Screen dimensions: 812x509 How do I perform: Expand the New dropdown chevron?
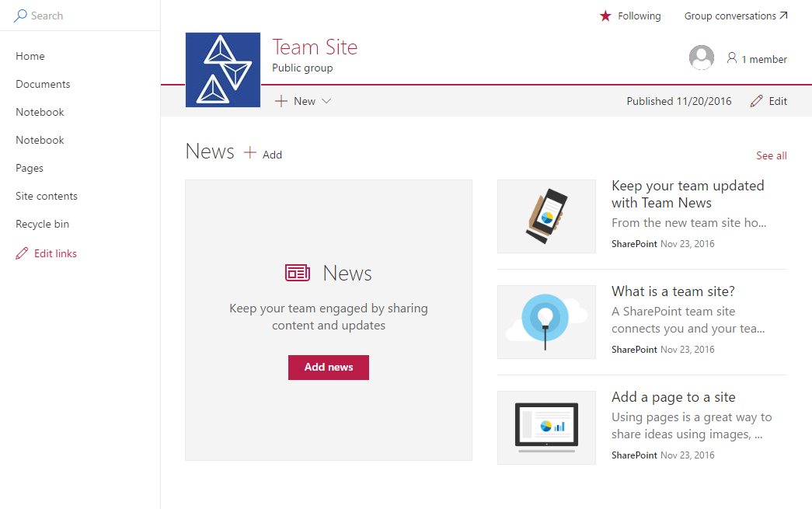[x=326, y=101]
